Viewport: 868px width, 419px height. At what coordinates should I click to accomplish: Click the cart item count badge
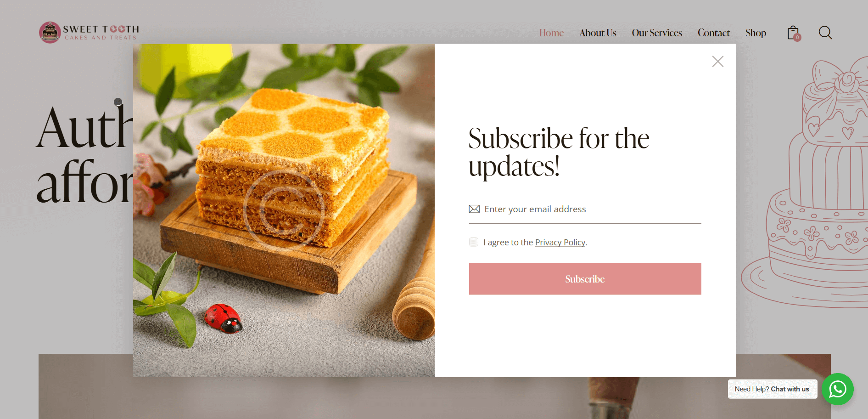click(x=798, y=38)
